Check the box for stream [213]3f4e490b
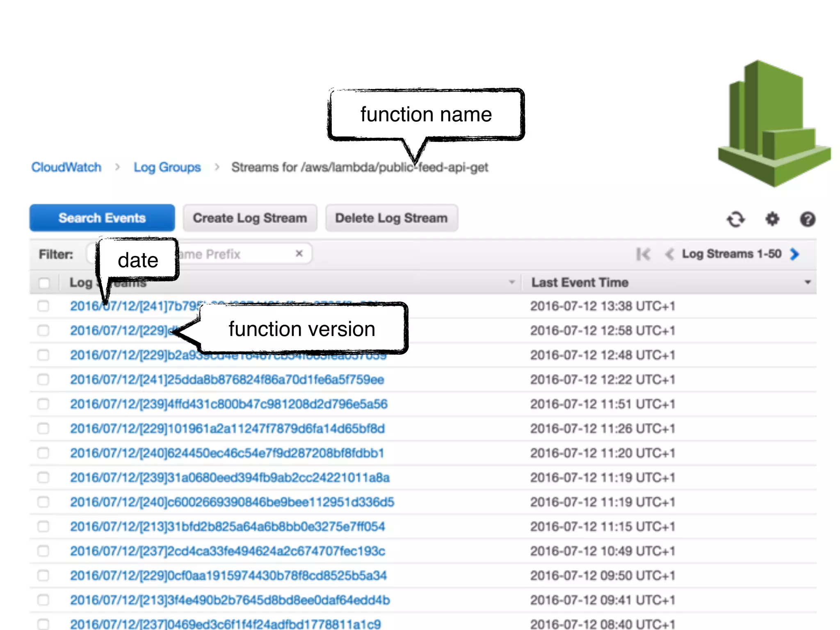The width and height of the screenshot is (840, 630). point(43,600)
